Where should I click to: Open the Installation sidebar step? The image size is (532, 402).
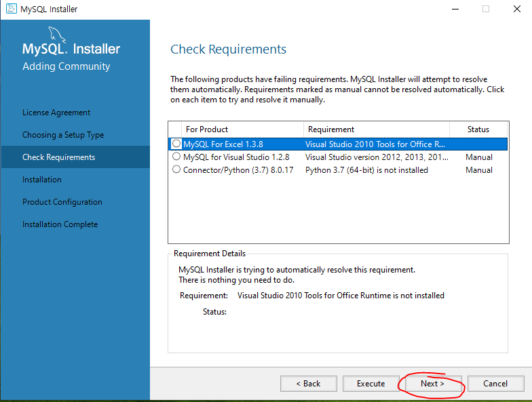42,179
